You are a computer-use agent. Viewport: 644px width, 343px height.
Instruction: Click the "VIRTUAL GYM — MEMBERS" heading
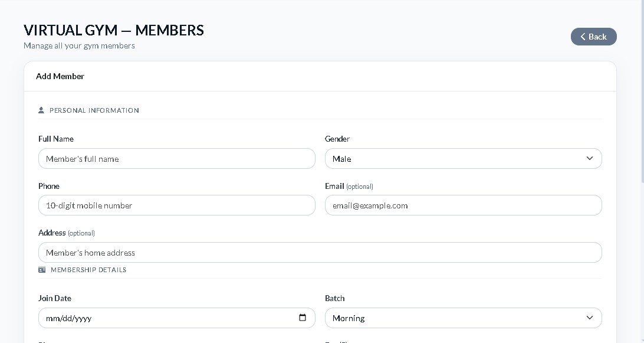coord(114,30)
